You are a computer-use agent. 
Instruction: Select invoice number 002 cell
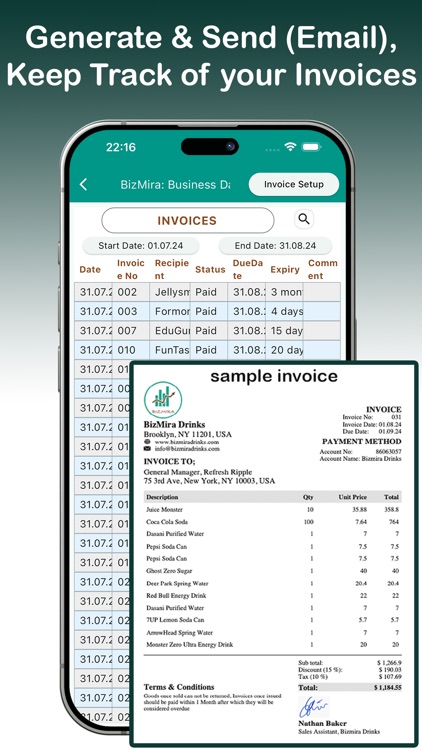[131, 292]
